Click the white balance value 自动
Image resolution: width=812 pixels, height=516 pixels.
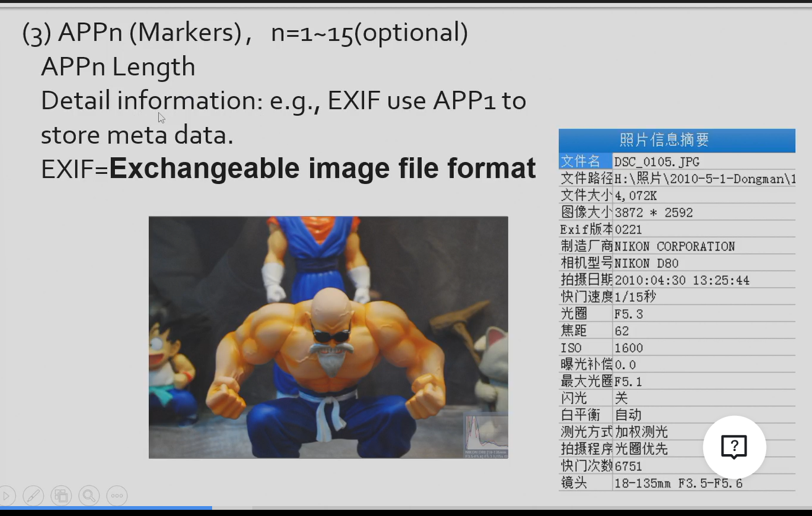pyautogui.click(x=628, y=415)
